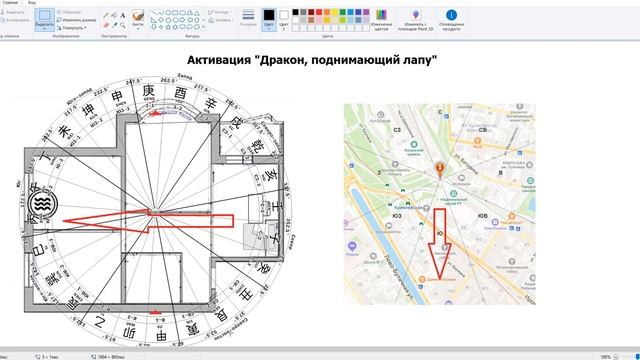
Task: Open the View (Вид) ribbon tab
Action: [x=32, y=2]
